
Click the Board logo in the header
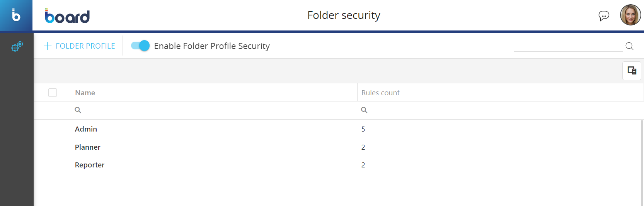click(x=67, y=16)
